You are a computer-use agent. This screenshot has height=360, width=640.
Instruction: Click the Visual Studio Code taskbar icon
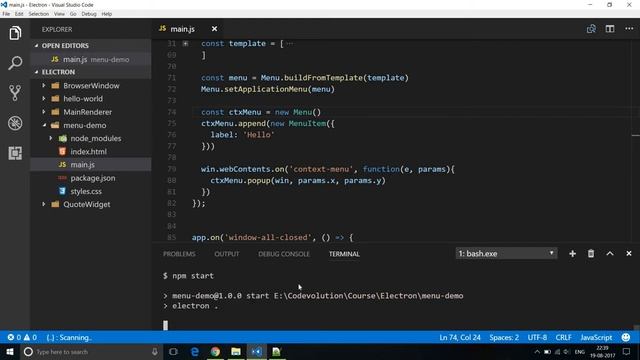256,352
